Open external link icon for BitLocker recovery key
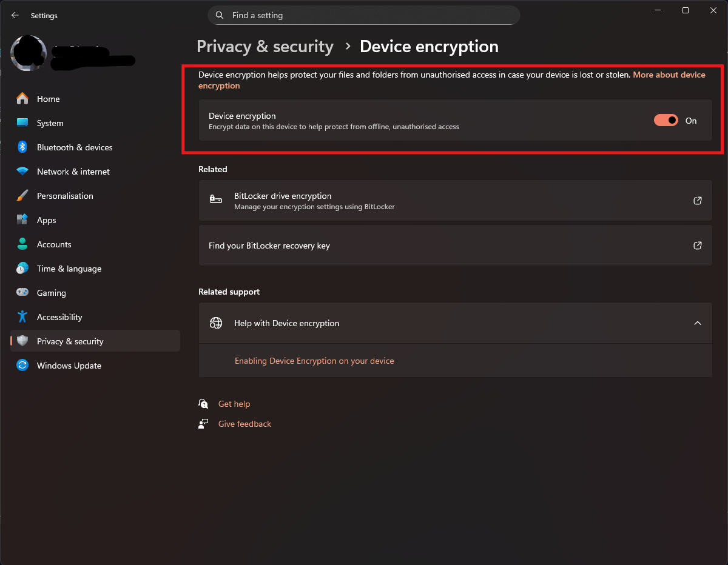 pyautogui.click(x=698, y=246)
